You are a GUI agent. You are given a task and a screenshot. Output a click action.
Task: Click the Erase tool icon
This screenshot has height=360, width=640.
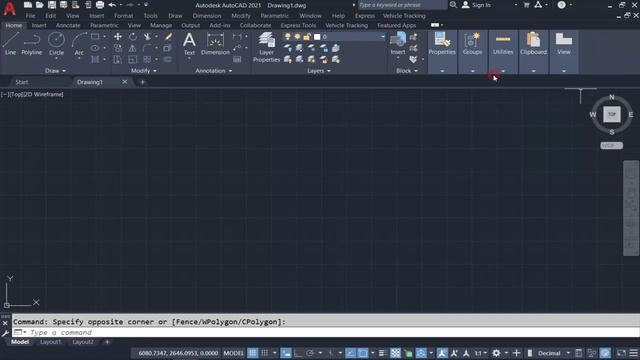click(x=168, y=36)
